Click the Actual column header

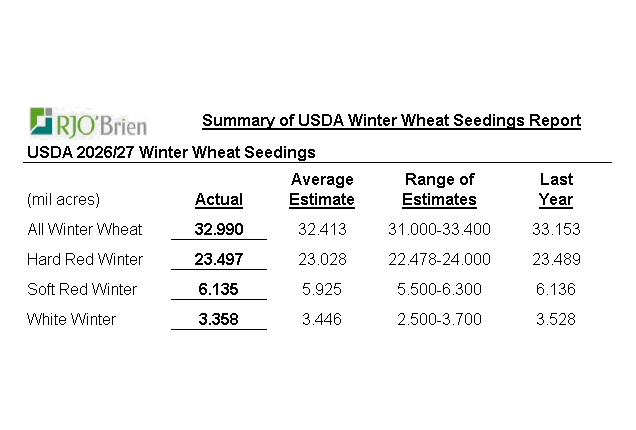(x=219, y=199)
